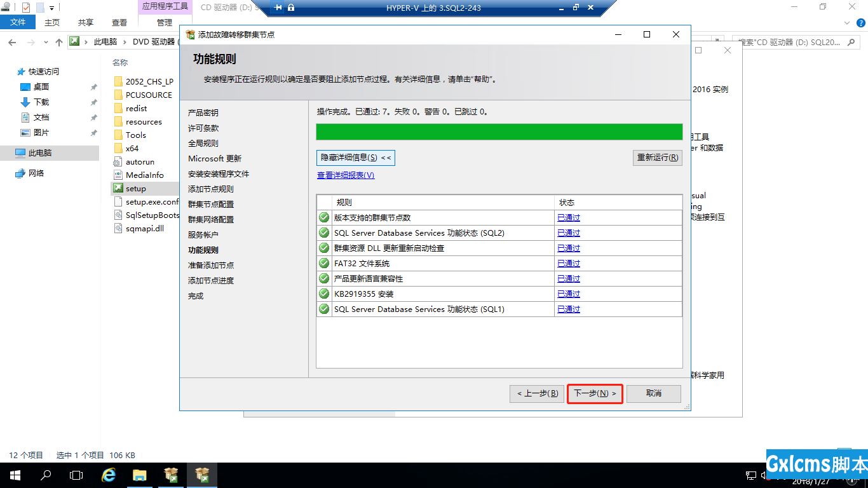This screenshot has width=868, height=488.
Task: Select 网络 in Explorer navigation pane
Action: tap(36, 173)
